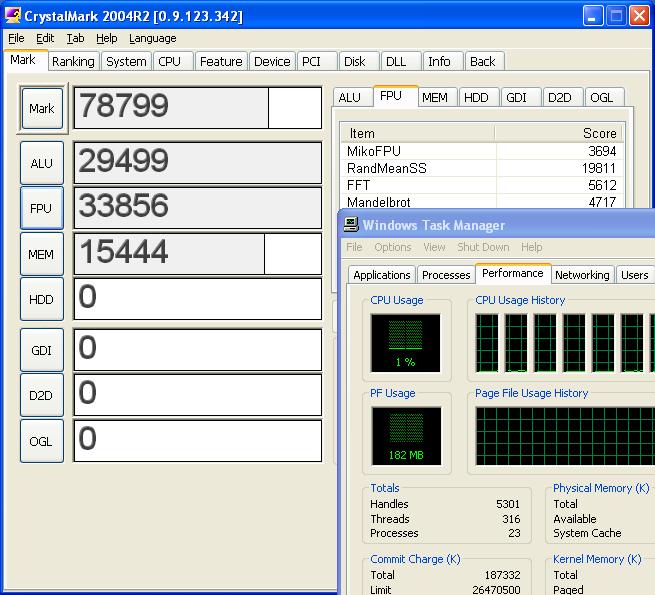Click the Page File Usage History graph
Screen dimensions: 655x595
[565, 436]
